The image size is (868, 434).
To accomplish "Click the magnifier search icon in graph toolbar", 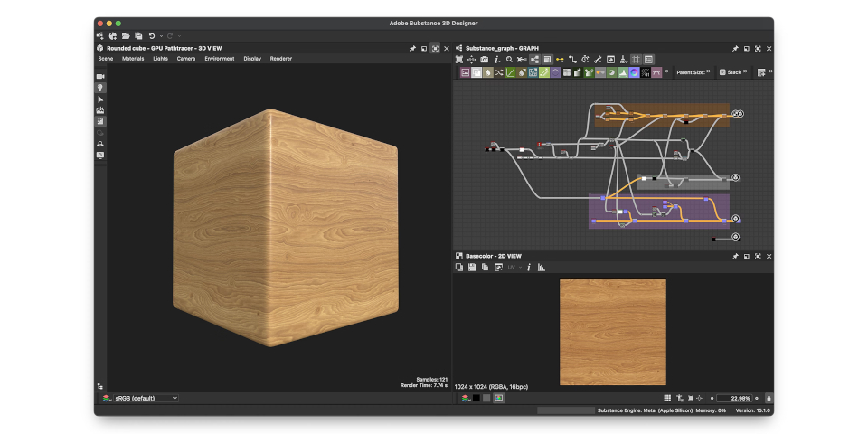I will 509,60.
